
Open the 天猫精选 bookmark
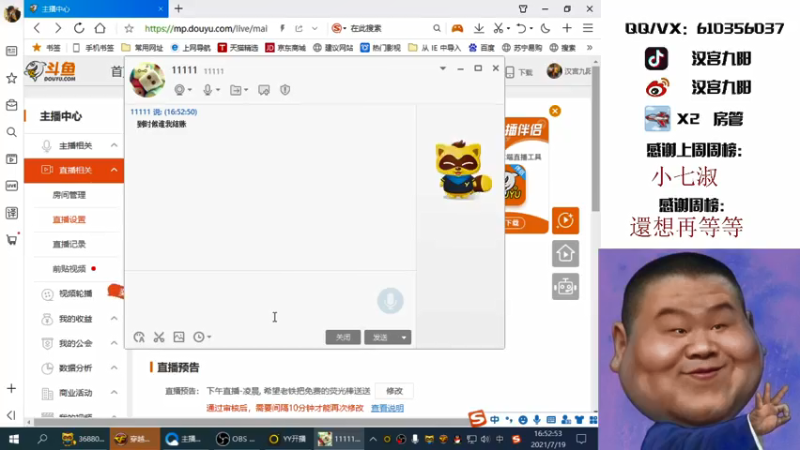(x=238, y=48)
